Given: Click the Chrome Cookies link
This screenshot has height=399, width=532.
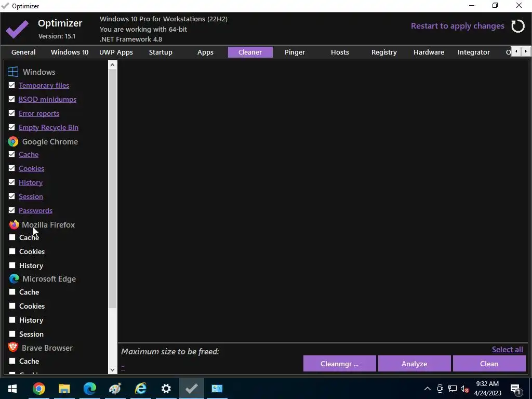Looking at the screenshot, I should (32, 168).
